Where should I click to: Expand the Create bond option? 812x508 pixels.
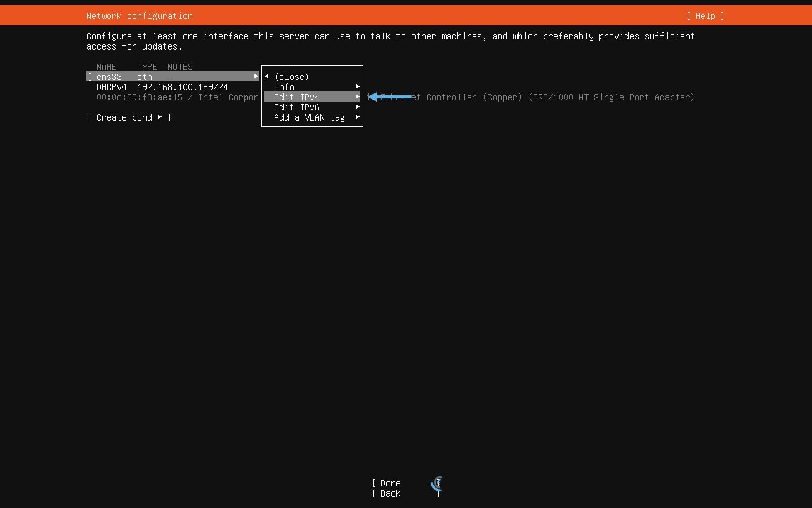click(x=124, y=117)
